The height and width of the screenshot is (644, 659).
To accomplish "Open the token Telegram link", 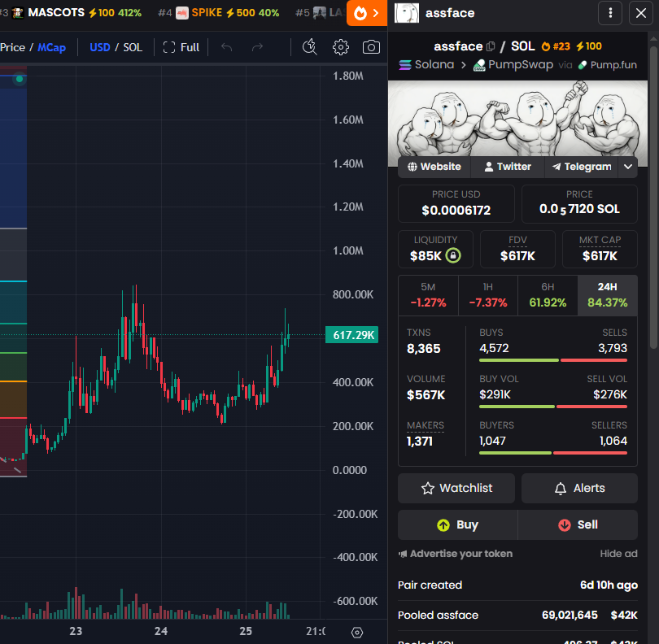I will pyautogui.click(x=582, y=167).
